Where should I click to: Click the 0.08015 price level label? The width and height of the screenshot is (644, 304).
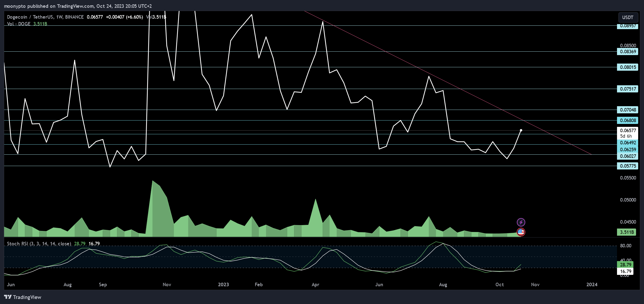(628, 67)
